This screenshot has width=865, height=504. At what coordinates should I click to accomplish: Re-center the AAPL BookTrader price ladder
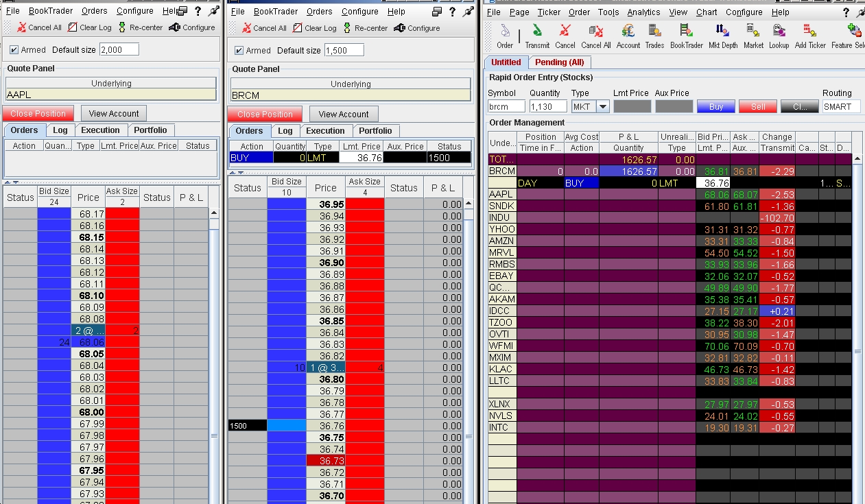coord(140,27)
